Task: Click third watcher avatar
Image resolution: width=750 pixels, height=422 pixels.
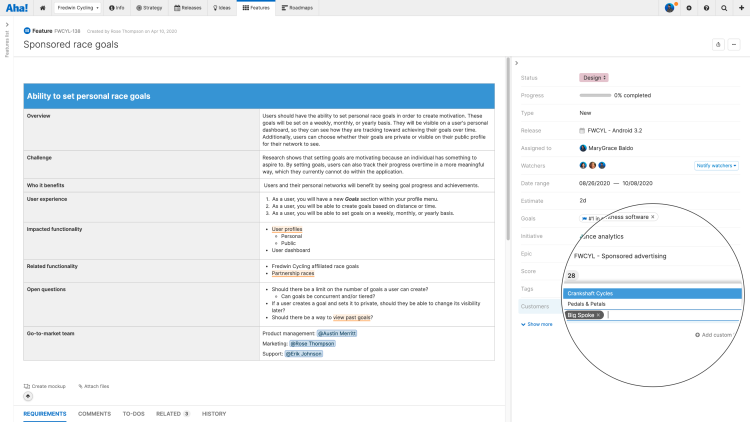Action: click(602, 166)
